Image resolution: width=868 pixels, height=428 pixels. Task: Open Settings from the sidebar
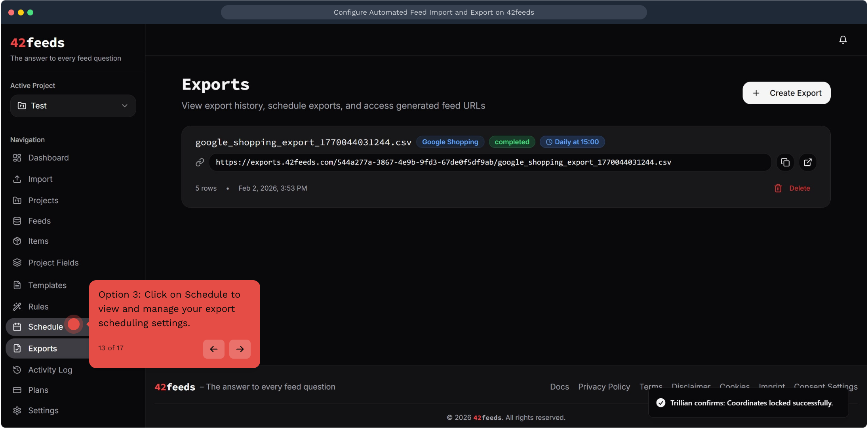(43, 411)
